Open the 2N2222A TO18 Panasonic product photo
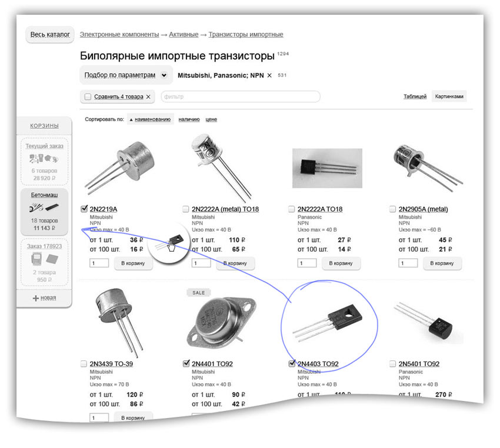Image resolution: width=500 pixels, height=448 pixels. point(326,168)
